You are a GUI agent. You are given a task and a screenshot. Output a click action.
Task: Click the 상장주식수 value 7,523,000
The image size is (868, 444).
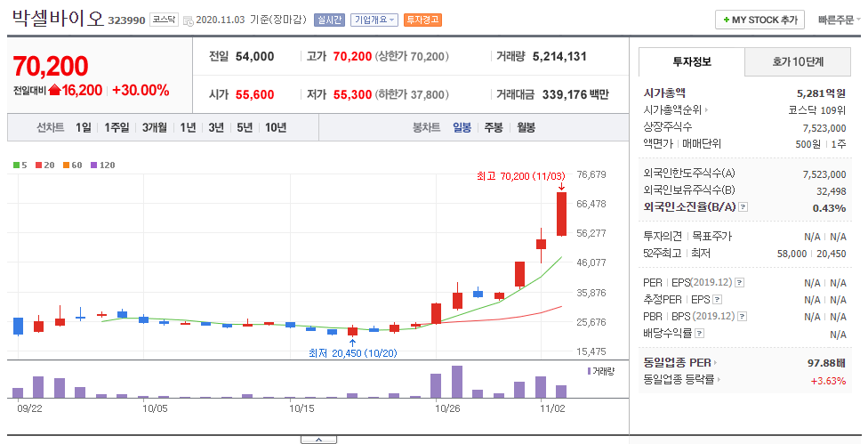(824, 128)
